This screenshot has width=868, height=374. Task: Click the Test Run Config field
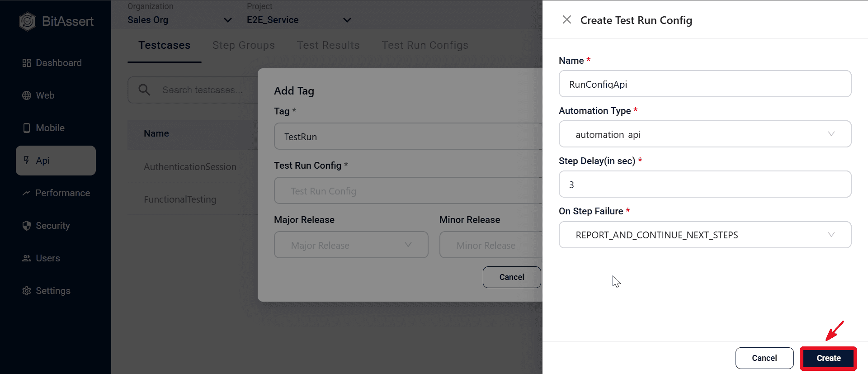click(408, 191)
